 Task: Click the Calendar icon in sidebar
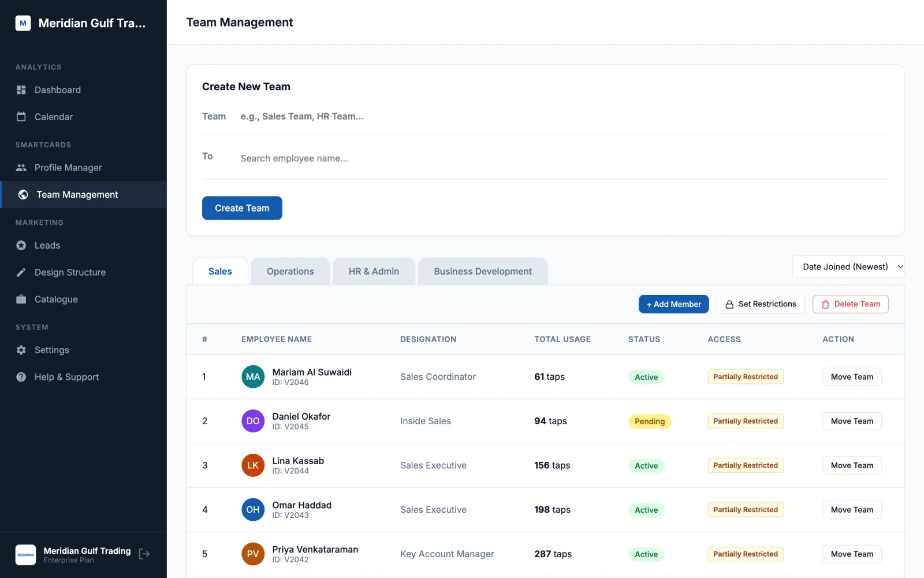click(x=21, y=117)
